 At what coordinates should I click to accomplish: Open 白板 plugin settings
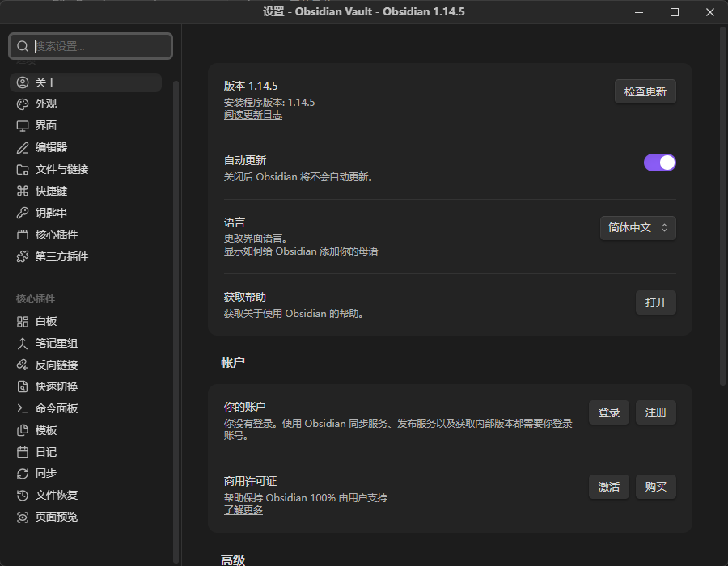(86, 322)
